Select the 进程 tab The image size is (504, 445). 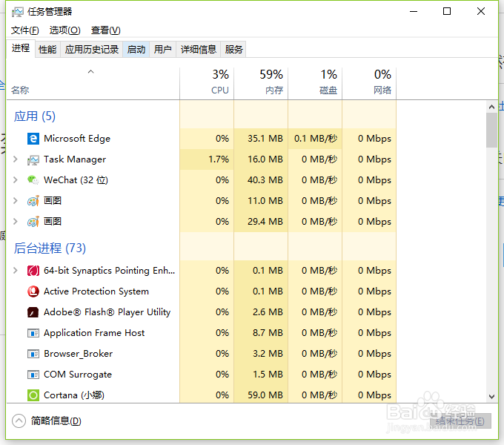(21, 48)
